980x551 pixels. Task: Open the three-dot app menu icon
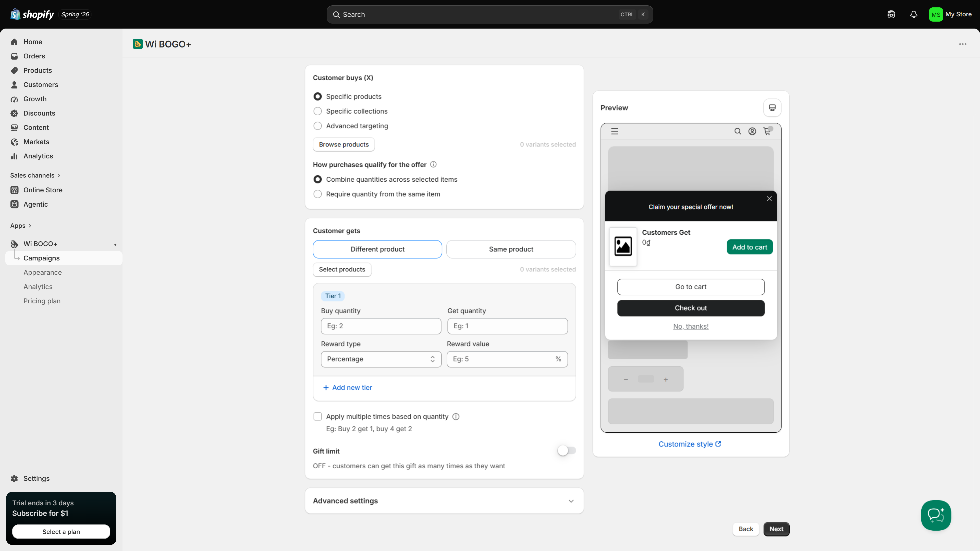[962, 44]
